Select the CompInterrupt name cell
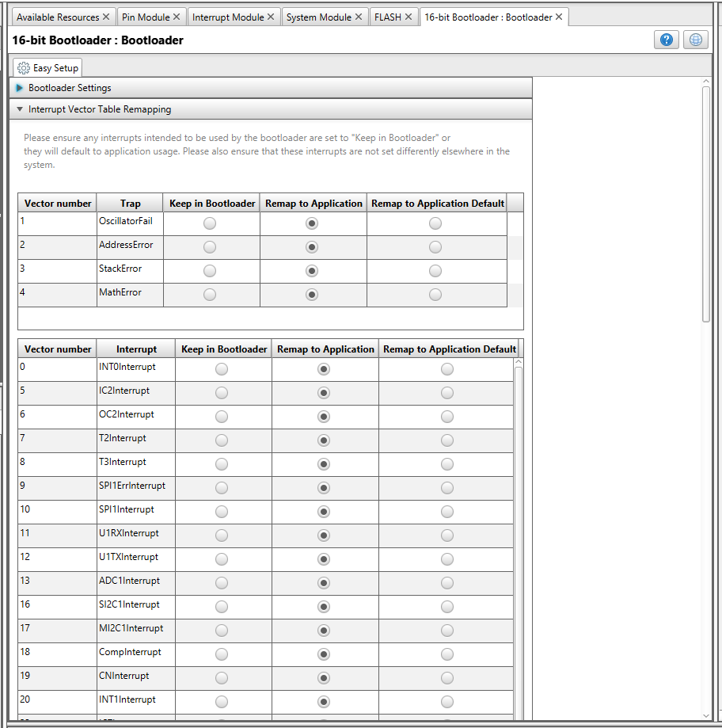The image size is (722, 728). coord(136,654)
